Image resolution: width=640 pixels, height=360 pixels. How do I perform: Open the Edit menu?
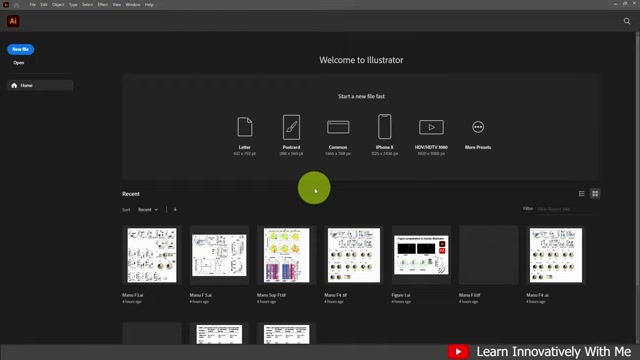tap(44, 5)
